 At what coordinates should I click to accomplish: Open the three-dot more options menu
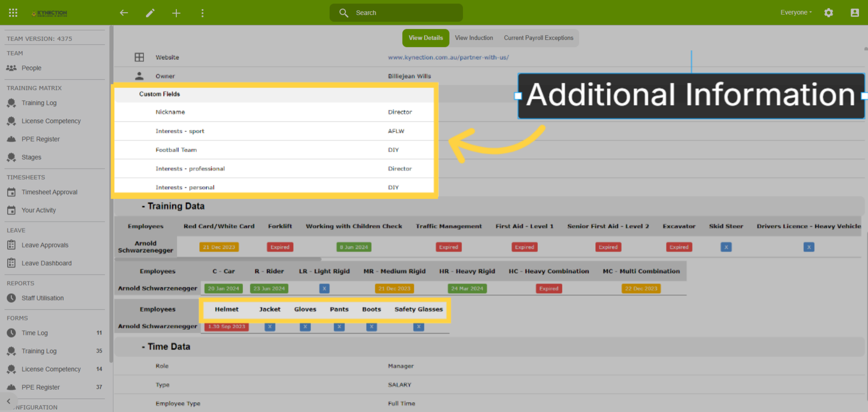coord(203,13)
